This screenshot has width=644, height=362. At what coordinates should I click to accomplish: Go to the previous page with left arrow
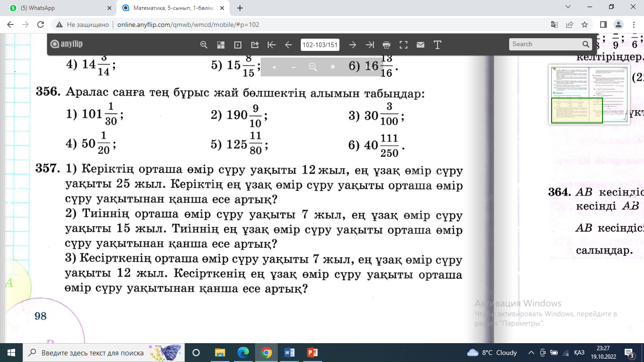[289, 45]
